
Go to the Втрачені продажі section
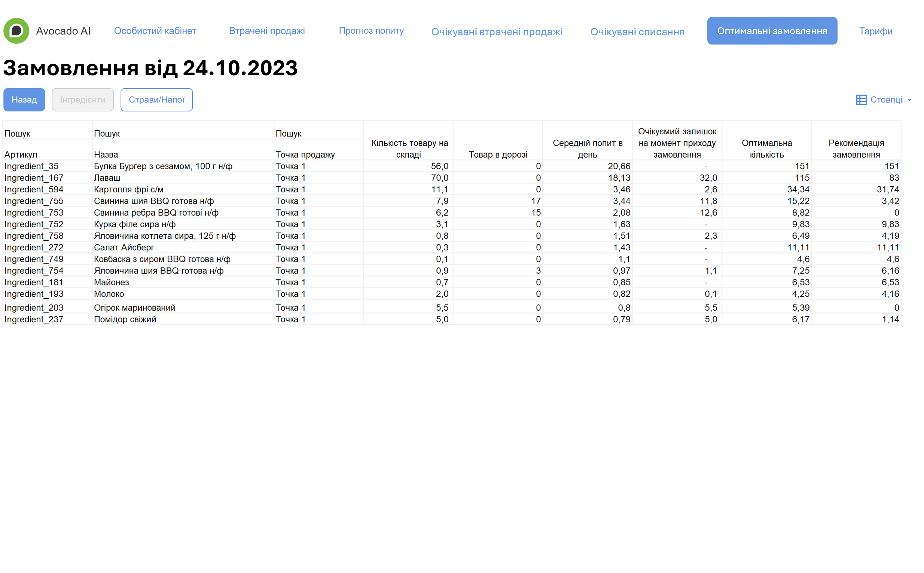267,31
